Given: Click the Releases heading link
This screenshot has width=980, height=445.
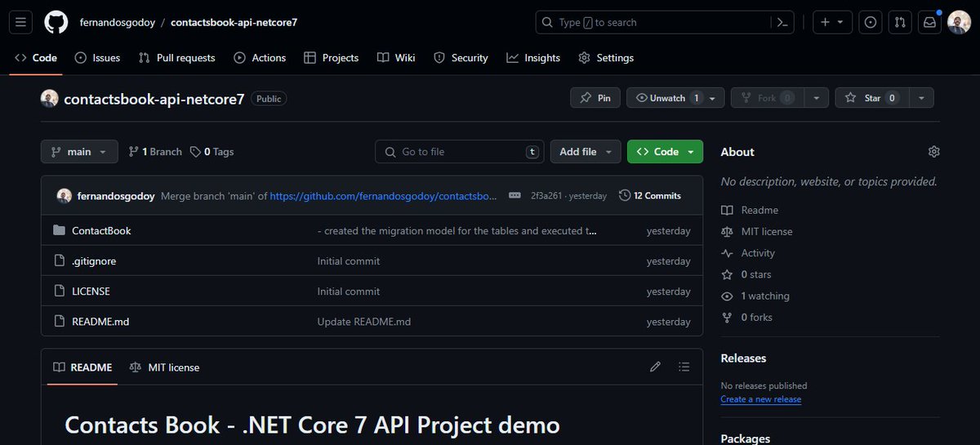Looking at the screenshot, I should tap(743, 358).
